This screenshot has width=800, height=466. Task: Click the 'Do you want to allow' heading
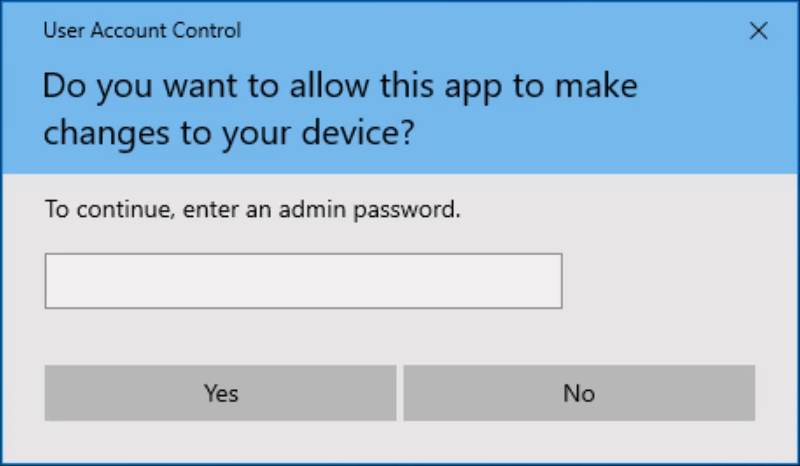point(340,86)
